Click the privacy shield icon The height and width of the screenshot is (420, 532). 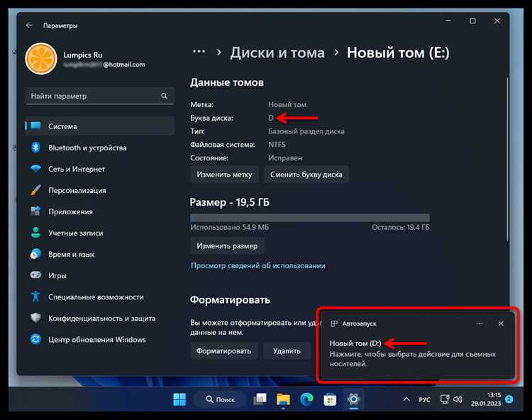[x=35, y=318]
